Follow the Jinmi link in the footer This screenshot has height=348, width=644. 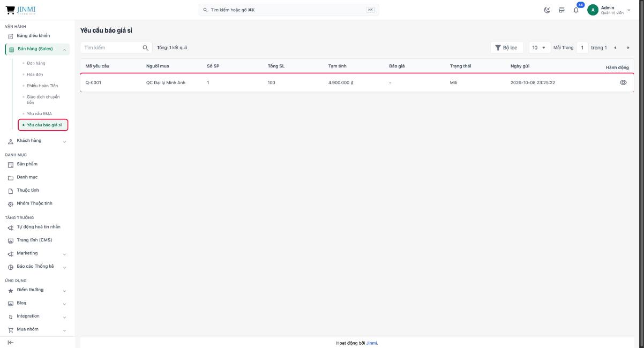(x=372, y=343)
